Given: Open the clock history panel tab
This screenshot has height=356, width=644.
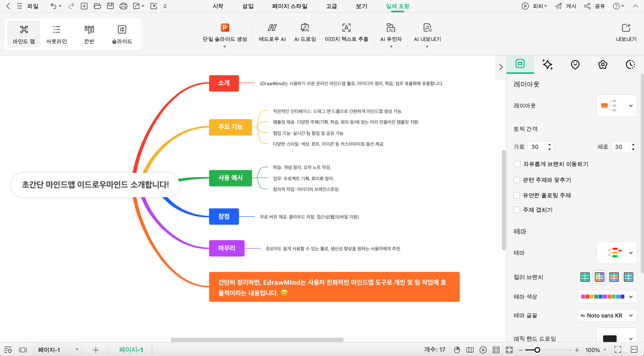Looking at the screenshot, I should pyautogui.click(x=630, y=64).
